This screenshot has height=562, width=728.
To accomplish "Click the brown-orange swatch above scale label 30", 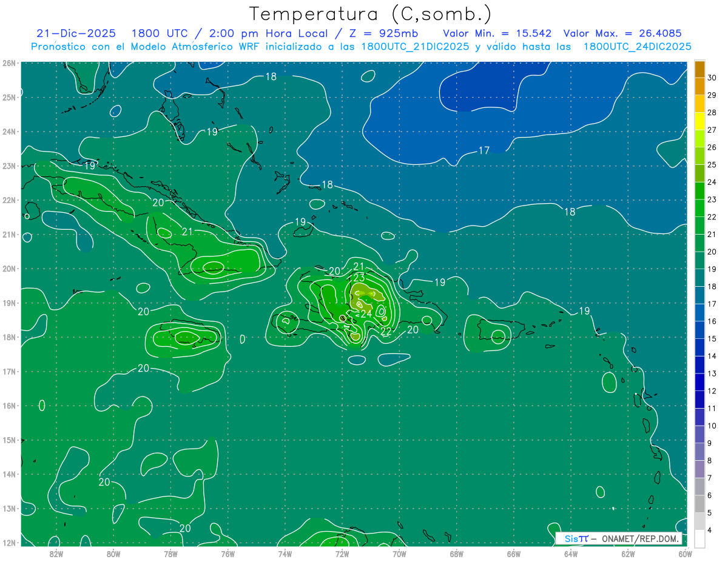I will 699,69.
